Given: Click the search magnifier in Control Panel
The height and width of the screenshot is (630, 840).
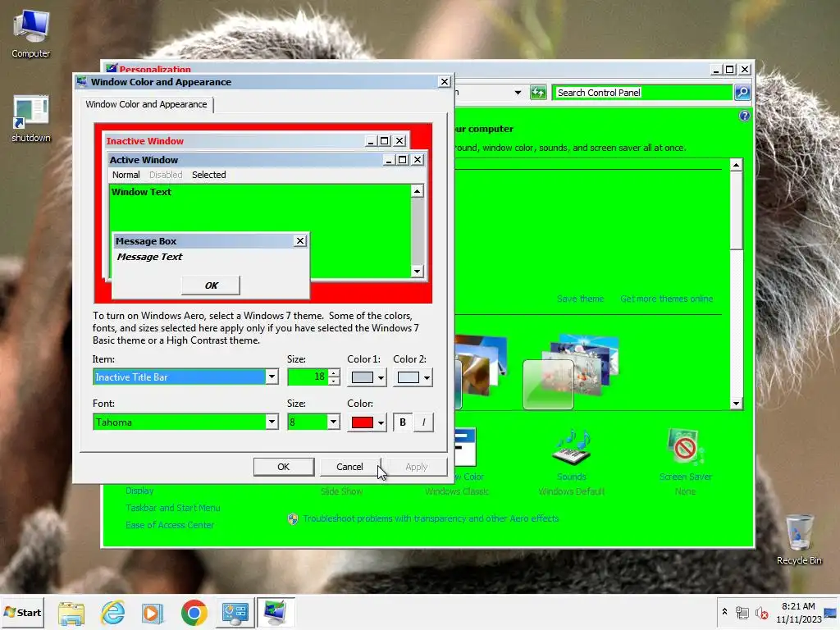Looking at the screenshot, I should tap(742, 92).
